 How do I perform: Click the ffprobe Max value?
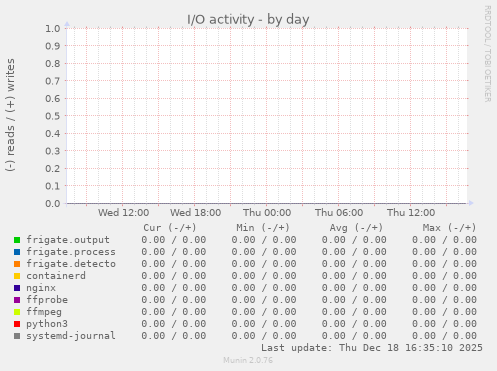(444, 300)
